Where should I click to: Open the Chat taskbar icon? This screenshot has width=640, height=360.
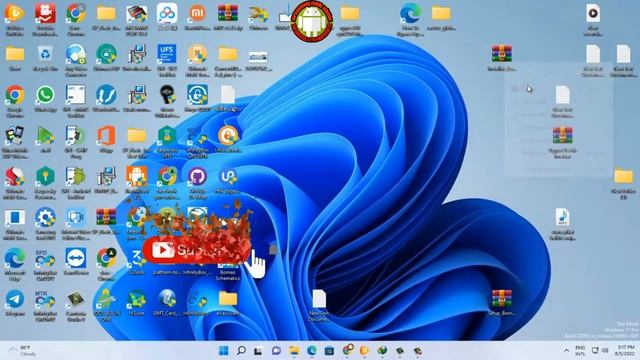click(276, 351)
